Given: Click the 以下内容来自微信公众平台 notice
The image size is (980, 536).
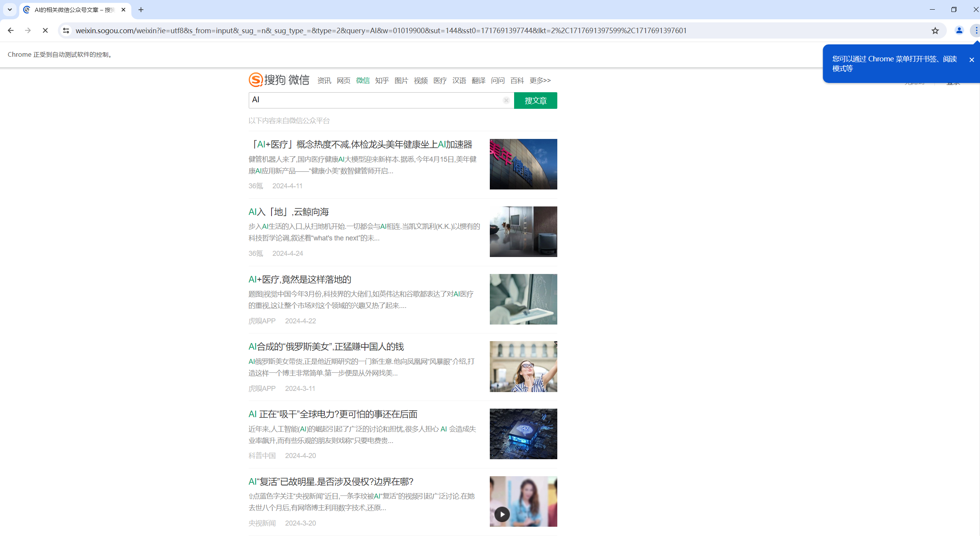Looking at the screenshot, I should pos(289,121).
